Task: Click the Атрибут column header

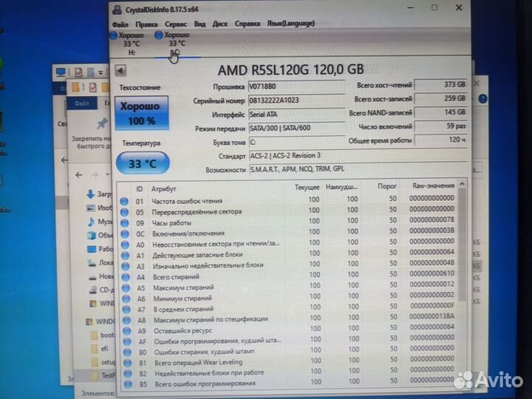Action: click(163, 189)
